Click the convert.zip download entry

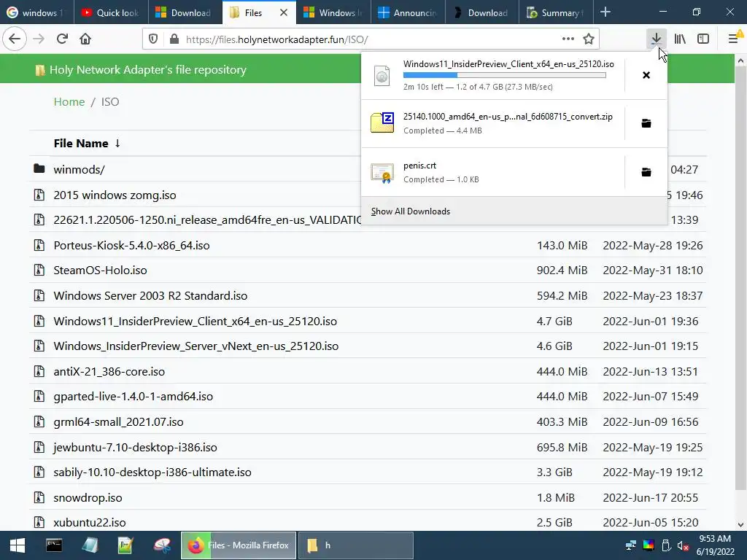tap(494, 124)
